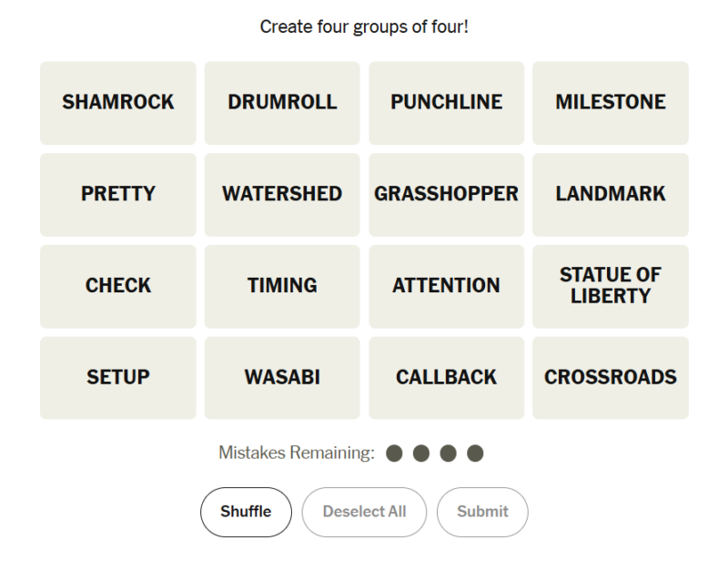Viewport: 728px width, 561px height.
Task: Pick the DRUMROLL word tile
Action: [282, 102]
